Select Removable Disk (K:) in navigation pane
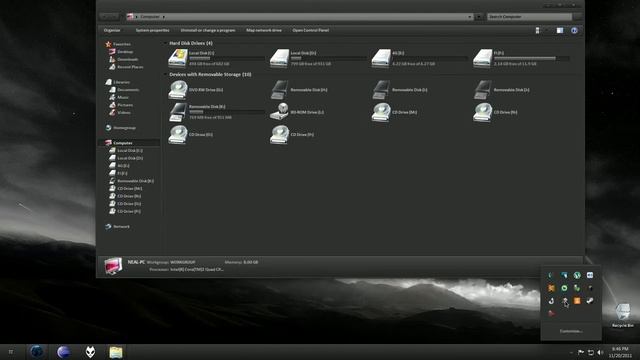This screenshot has width=640, height=360. [x=136, y=181]
